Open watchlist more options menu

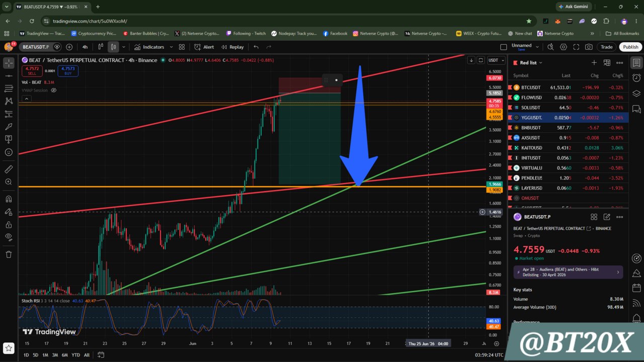click(620, 63)
